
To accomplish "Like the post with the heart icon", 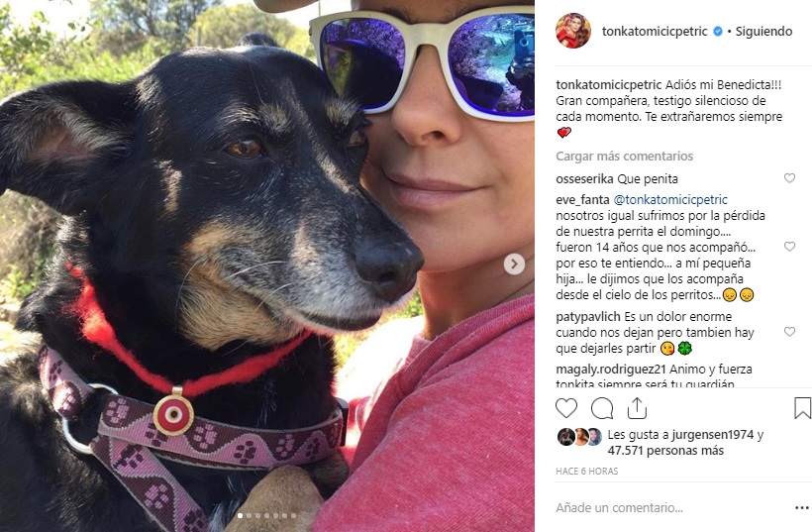I will point(566,408).
